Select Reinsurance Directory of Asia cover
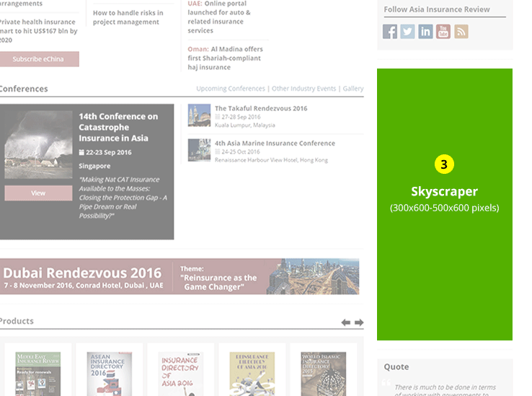Viewport: 532px width, 396px height. click(252, 374)
